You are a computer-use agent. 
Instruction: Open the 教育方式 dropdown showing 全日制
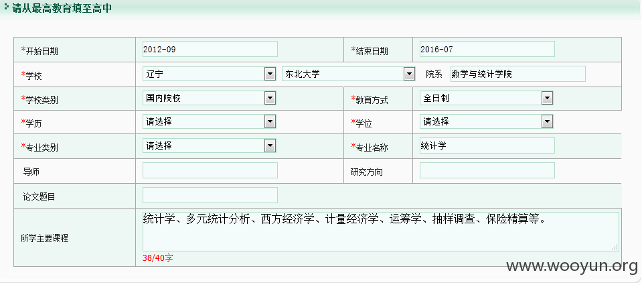[486, 98]
